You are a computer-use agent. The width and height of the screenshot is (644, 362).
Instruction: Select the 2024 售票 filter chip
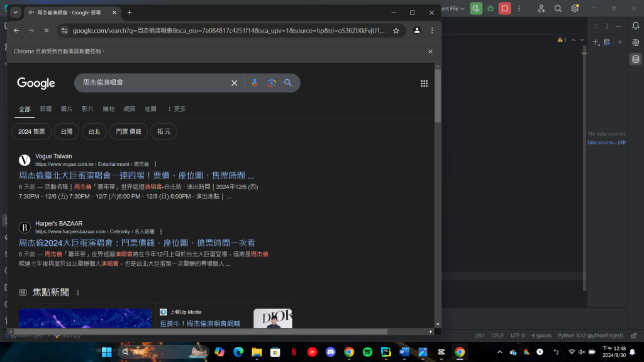[31, 131]
